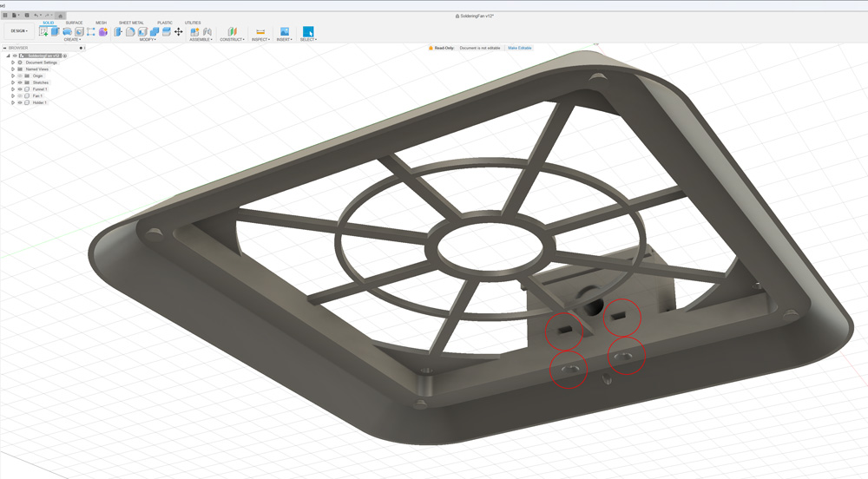Click the Make Editable link
Image resolution: width=868 pixels, height=479 pixels.
point(520,48)
